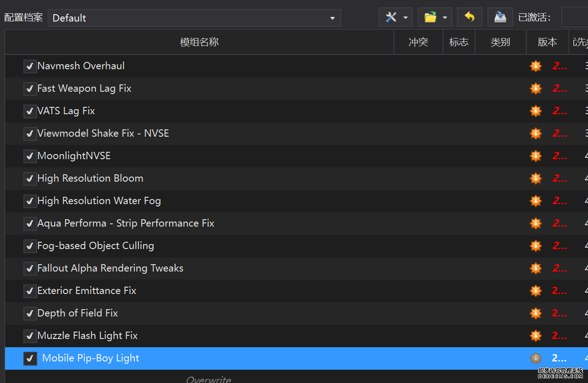
Task: Click the yellow undo arrow icon
Action: click(x=469, y=17)
